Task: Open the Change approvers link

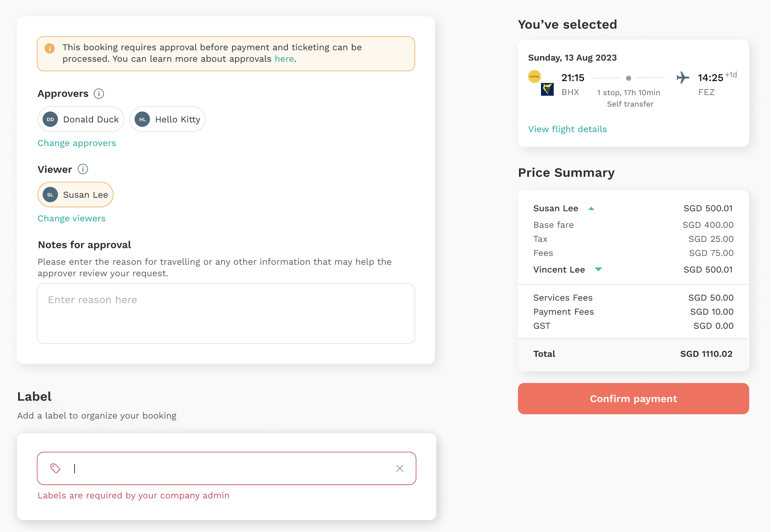Action: pos(77,143)
